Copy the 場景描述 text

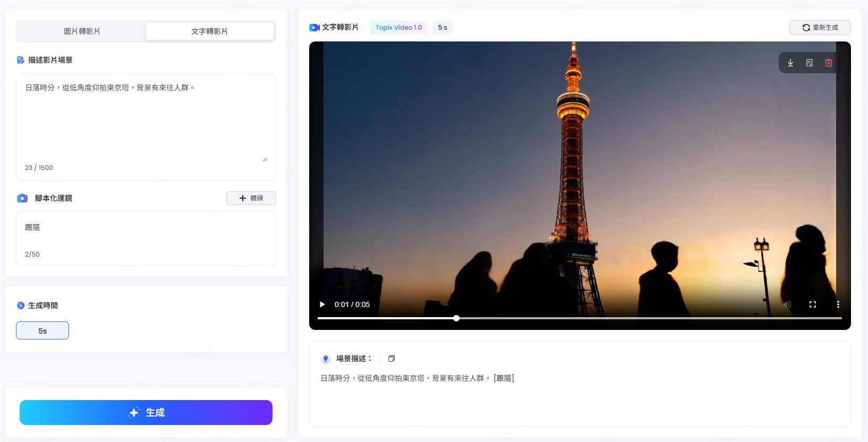coord(392,359)
